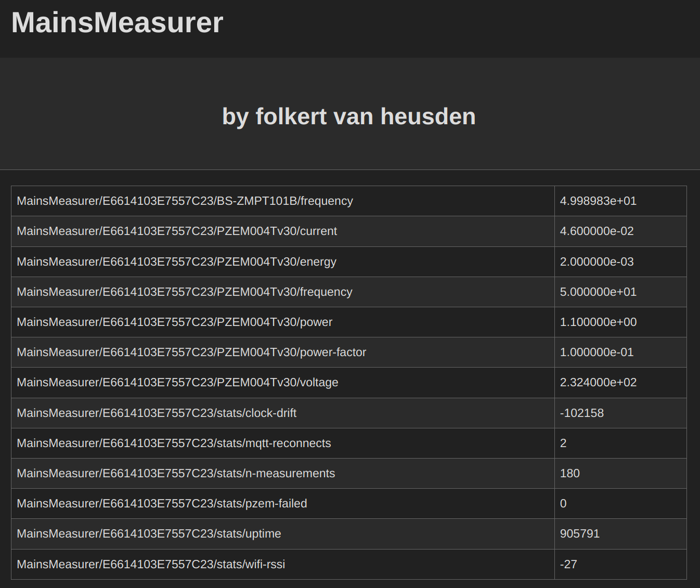Image resolution: width=700 pixels, height=588 pixels.
Task: Click the clock-drift value -102158
Action: 582,413
